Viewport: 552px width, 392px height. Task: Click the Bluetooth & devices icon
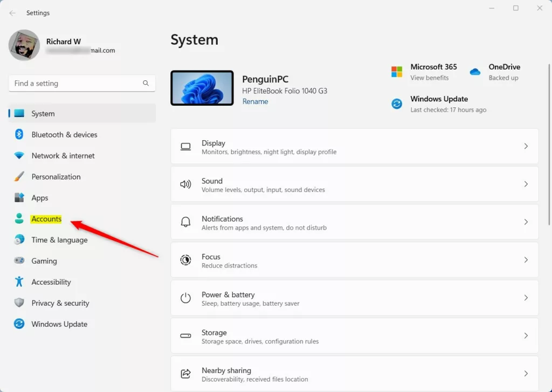coord(19,135)
